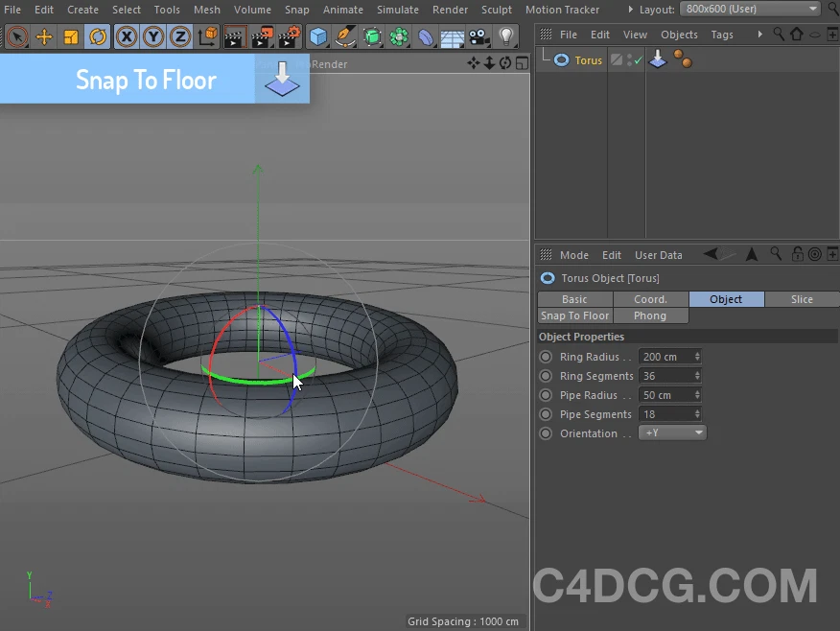Select the Move tool
This screenshot has width=840, height=631.
click(44, 36)
